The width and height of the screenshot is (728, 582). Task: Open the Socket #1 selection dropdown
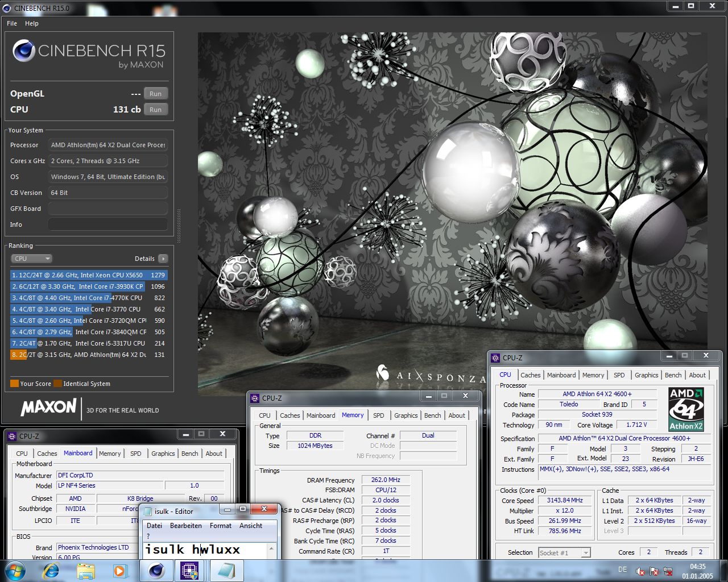(x=564, y=552)
